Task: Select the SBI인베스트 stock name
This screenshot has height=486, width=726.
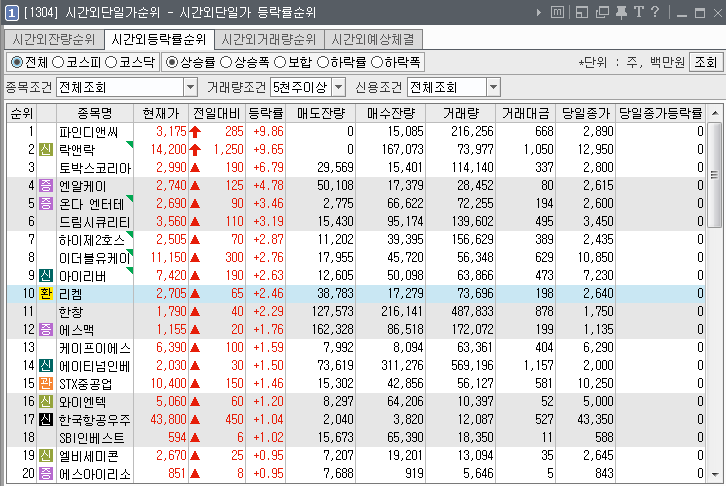Action: tap(92, 437)
